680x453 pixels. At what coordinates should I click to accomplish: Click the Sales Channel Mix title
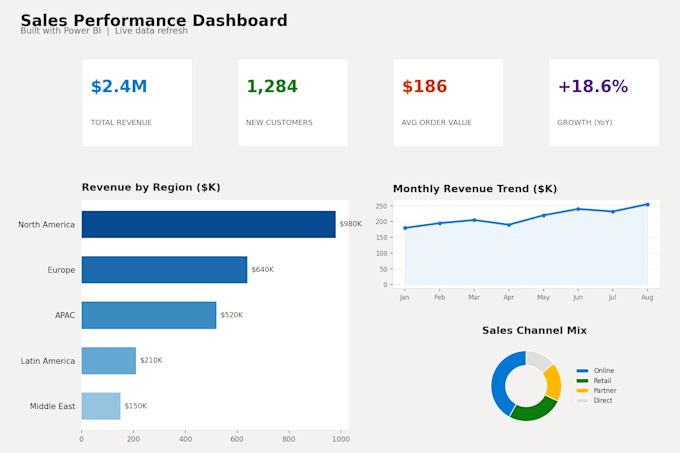tap(534, 331)
